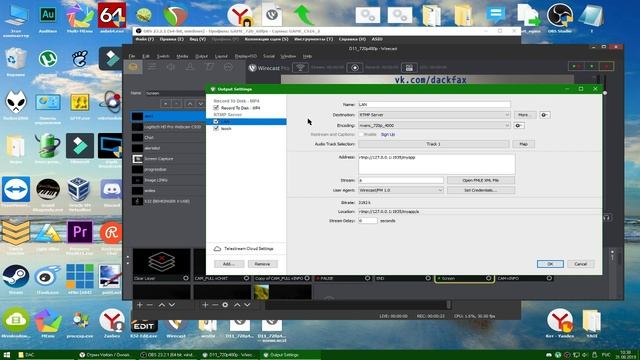Image resolution: width=640 pixels, height=360 pixels.
Task: Click Remove button in Output Settings
Action: click(x=262, y=264)
